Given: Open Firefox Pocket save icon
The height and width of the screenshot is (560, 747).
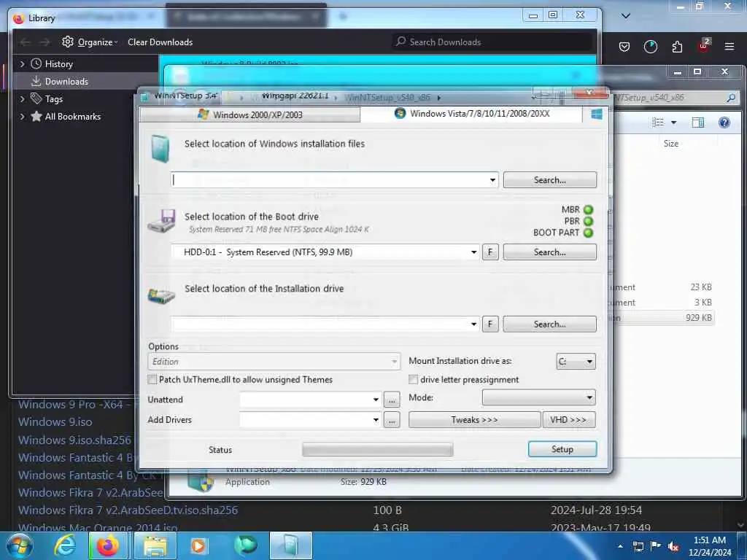Looking at the screenshot, I should click(624, 47).
